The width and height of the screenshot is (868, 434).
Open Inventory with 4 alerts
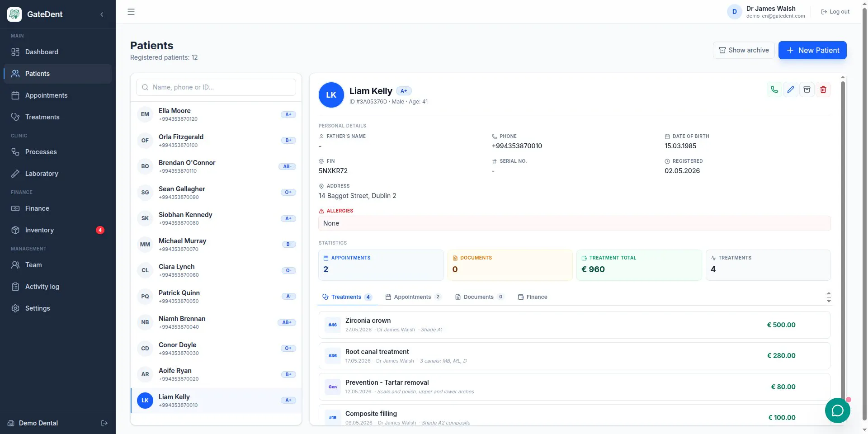point(57,230)
